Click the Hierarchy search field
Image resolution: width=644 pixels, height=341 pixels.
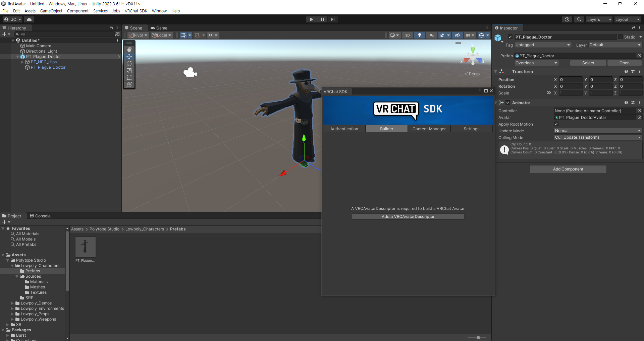click(64, 34)
